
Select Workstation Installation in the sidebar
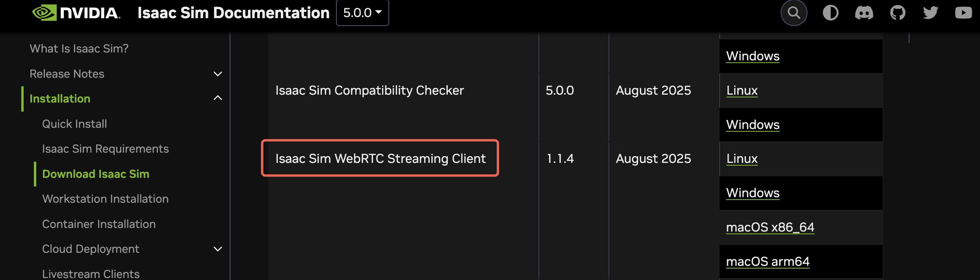105,199
